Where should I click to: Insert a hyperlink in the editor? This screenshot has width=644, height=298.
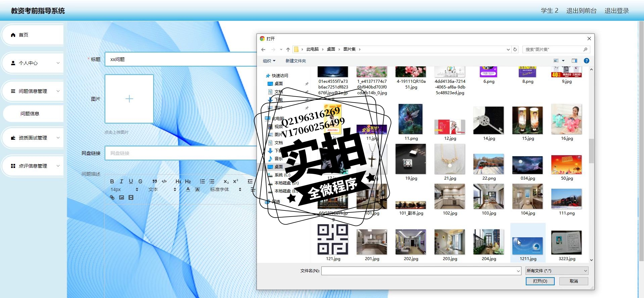[112, 197]
